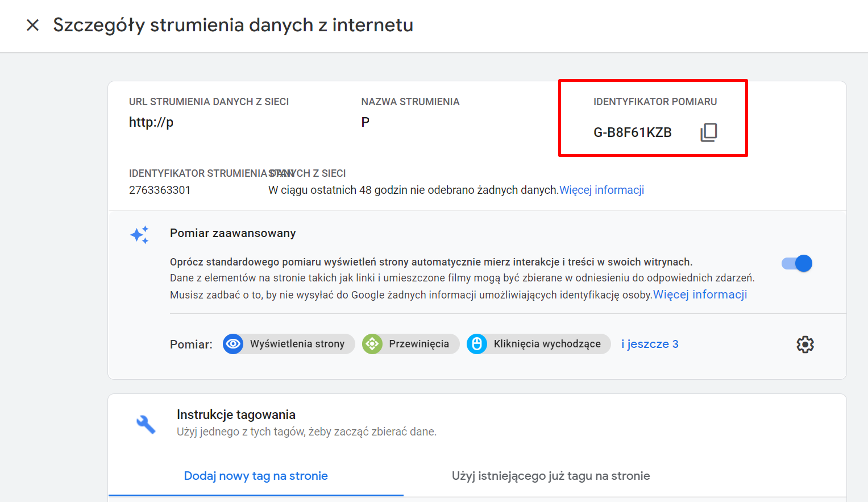Click the Instrukcje tagowania heading
This screenshot has width=868, height=502.
pyautogui.click(x=236, y=414)
